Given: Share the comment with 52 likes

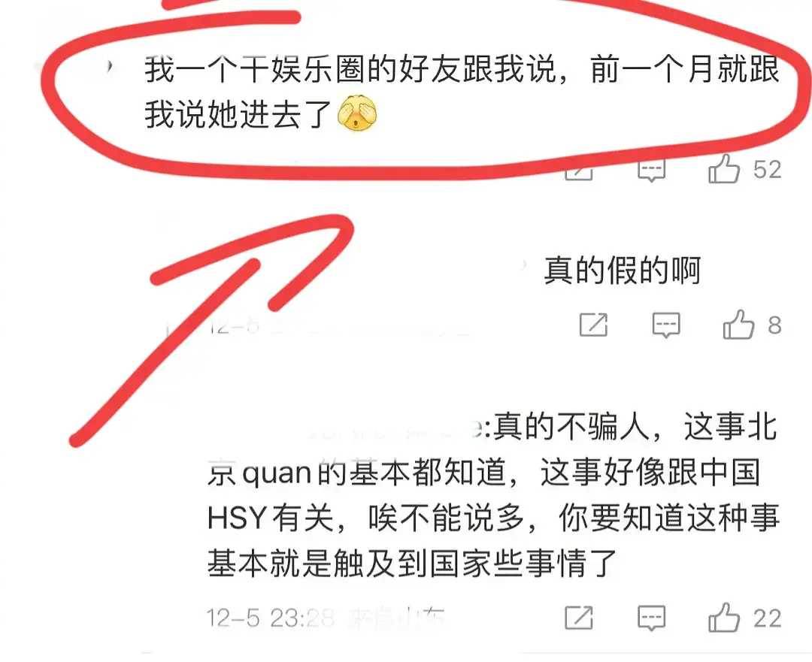Looking at the screenshot, I should click(x=578, y=171).
